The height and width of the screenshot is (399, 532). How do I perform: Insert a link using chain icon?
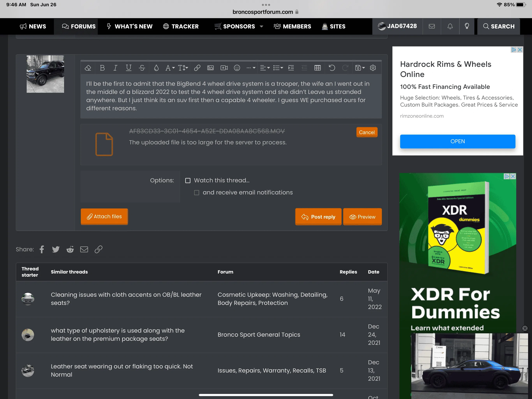197,68
